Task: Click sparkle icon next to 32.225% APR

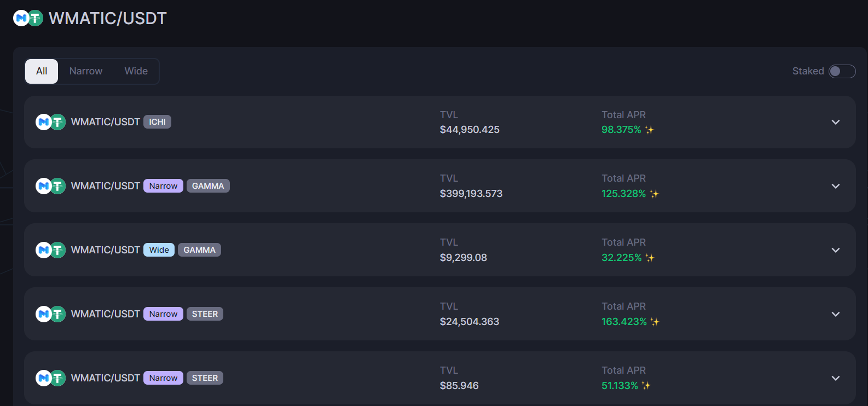Action: click(650, 258)
